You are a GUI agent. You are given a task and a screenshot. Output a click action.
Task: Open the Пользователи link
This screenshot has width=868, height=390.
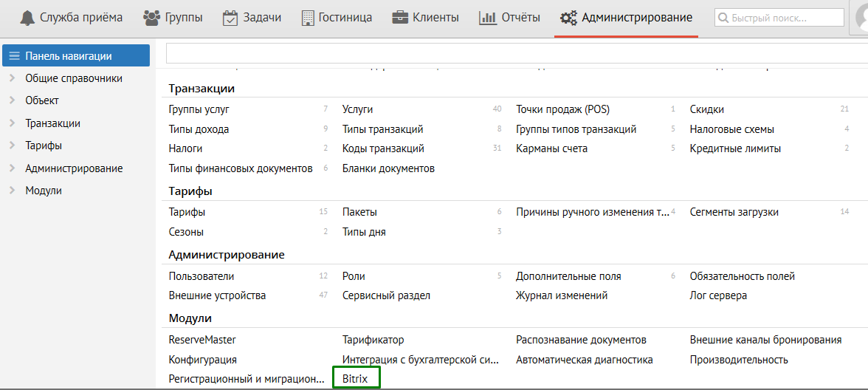tap(201, 276)
